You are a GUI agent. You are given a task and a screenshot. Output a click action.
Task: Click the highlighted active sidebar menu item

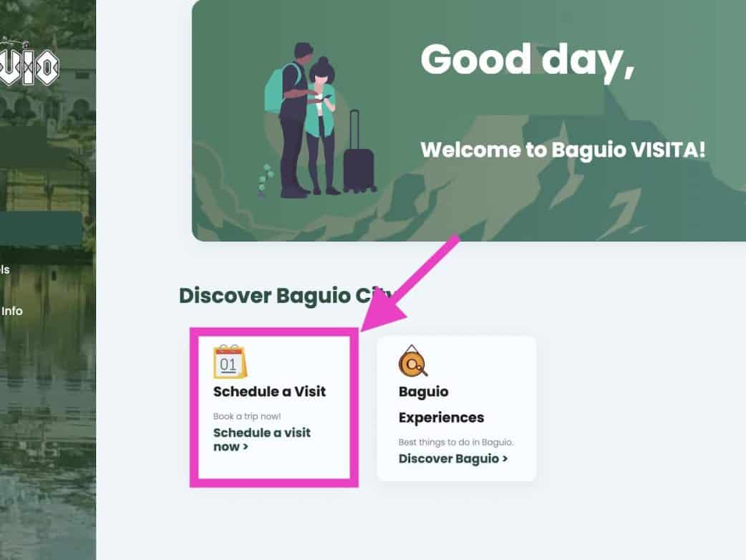point(42,228)
